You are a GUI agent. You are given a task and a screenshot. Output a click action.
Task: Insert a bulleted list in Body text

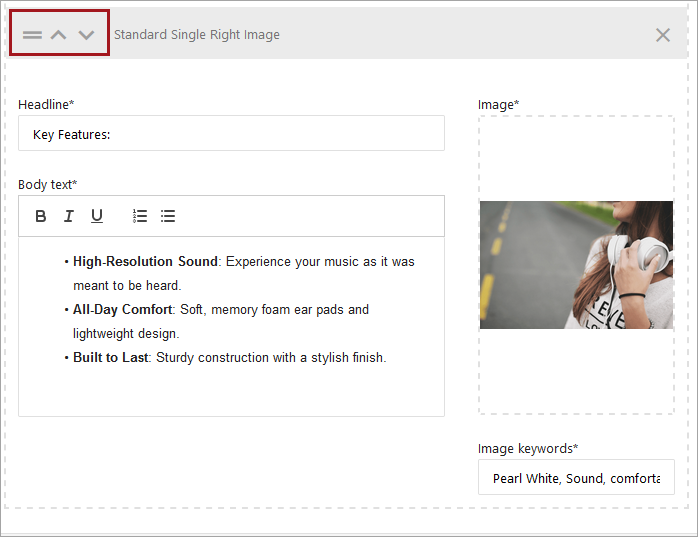168,216
